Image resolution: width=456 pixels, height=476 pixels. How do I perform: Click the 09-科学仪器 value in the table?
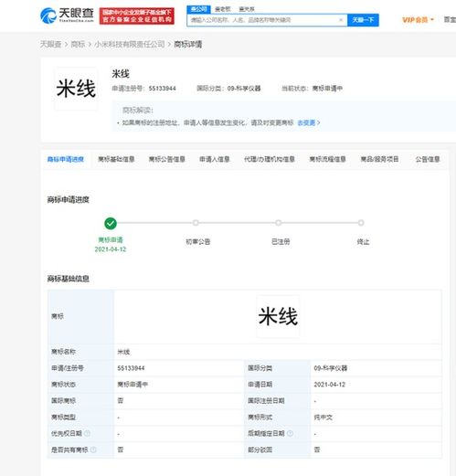(331, 368)
